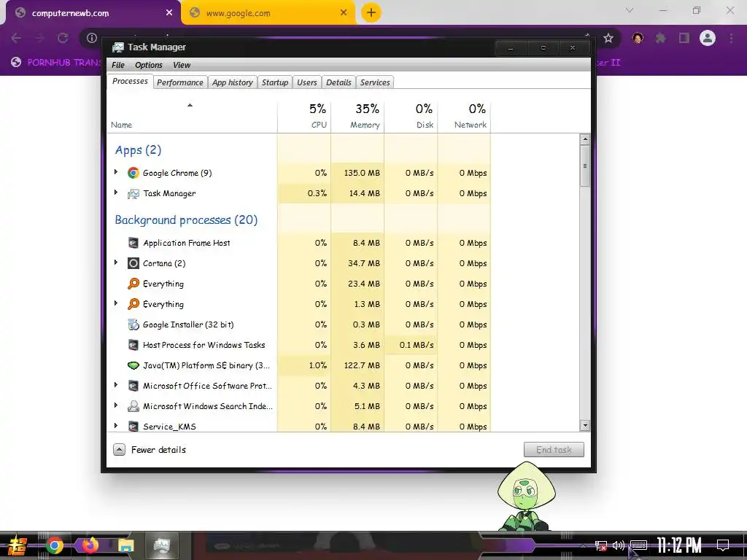
Task: Open the File menu
Action: click(x=117, y=65)
